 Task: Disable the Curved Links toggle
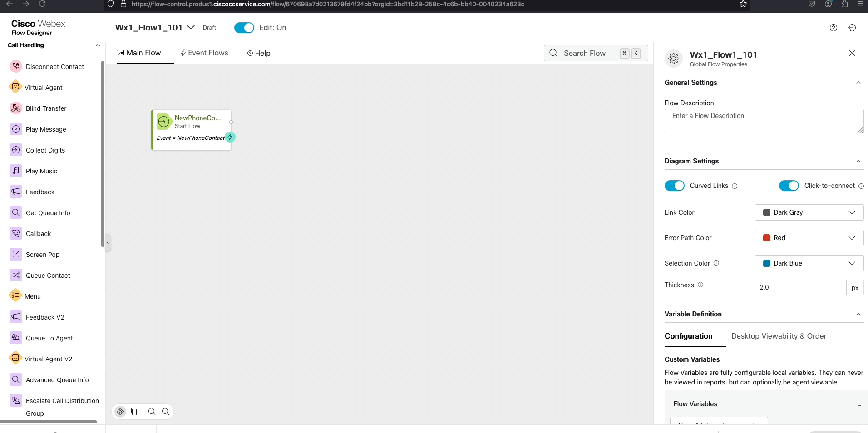[x=674, y=186]
